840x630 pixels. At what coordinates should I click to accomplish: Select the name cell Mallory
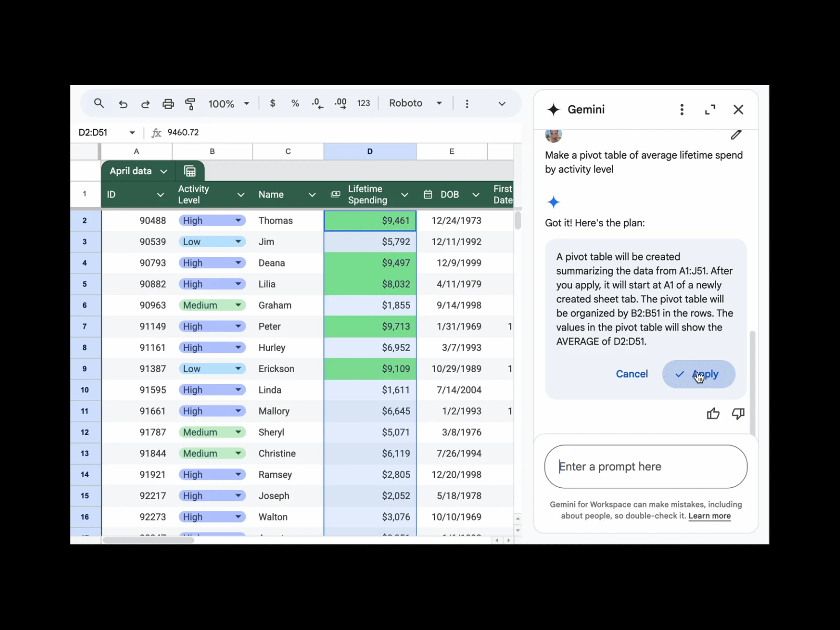click(288, 411)
